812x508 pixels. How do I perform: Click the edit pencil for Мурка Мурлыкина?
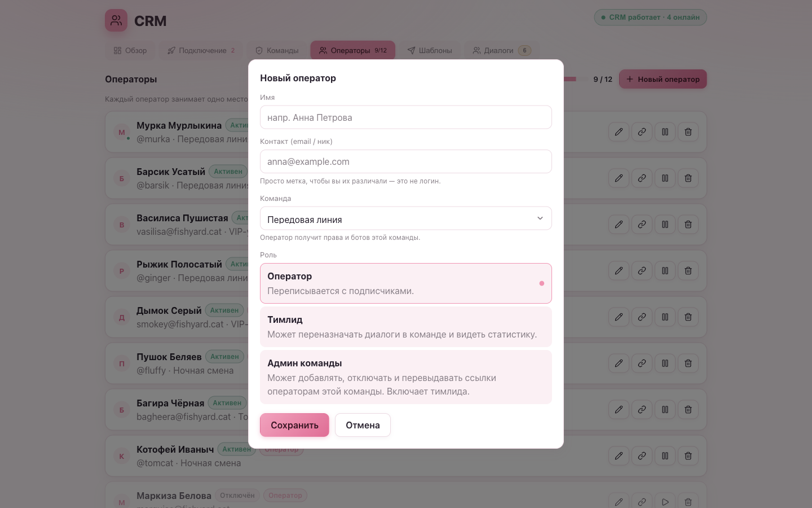(619, 132)
